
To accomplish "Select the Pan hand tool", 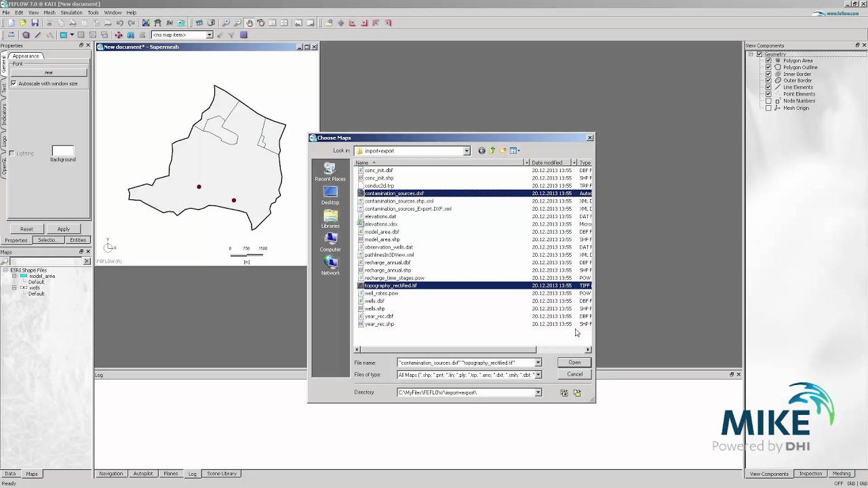I will point(249,23).
